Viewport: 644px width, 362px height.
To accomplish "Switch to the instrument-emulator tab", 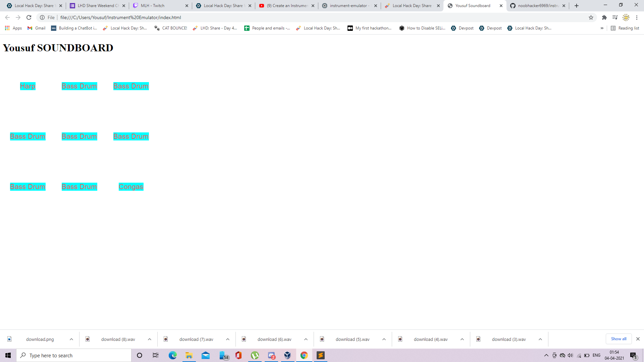I will pyautogui.click(x=349, y=6).
